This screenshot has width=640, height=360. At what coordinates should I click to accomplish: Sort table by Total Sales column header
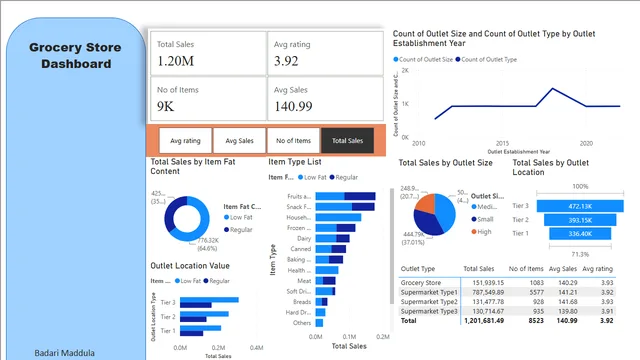tap(478, 269)
